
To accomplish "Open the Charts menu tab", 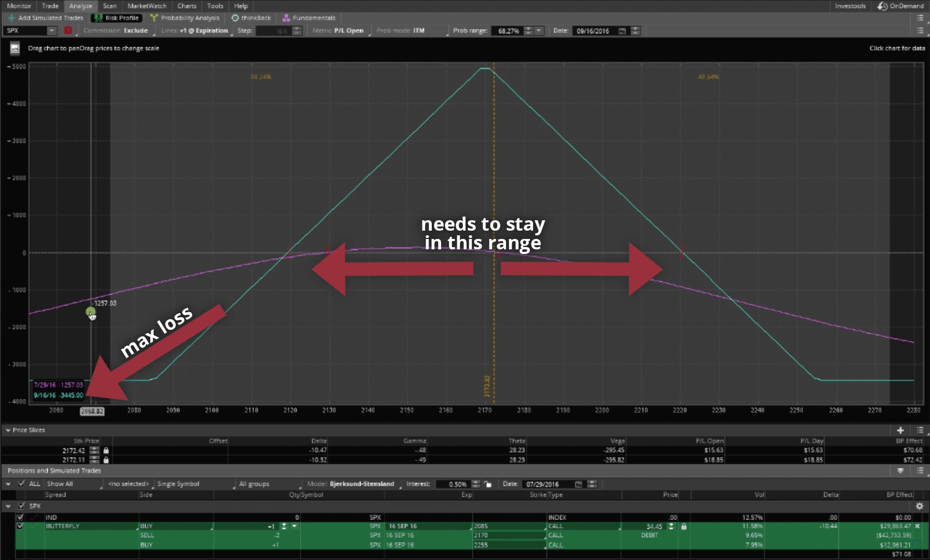I will pyautogui.click(x=187, y=6).
